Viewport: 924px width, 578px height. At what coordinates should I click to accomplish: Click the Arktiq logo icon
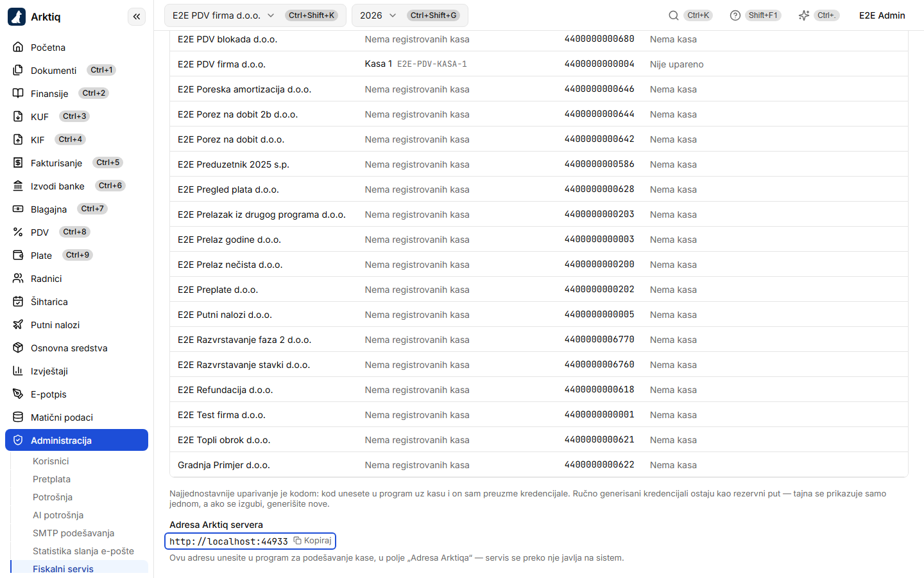point(17,17)
